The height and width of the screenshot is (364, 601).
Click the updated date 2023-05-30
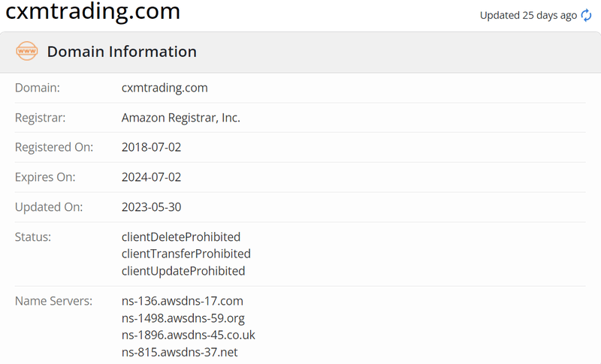(152, 207)
